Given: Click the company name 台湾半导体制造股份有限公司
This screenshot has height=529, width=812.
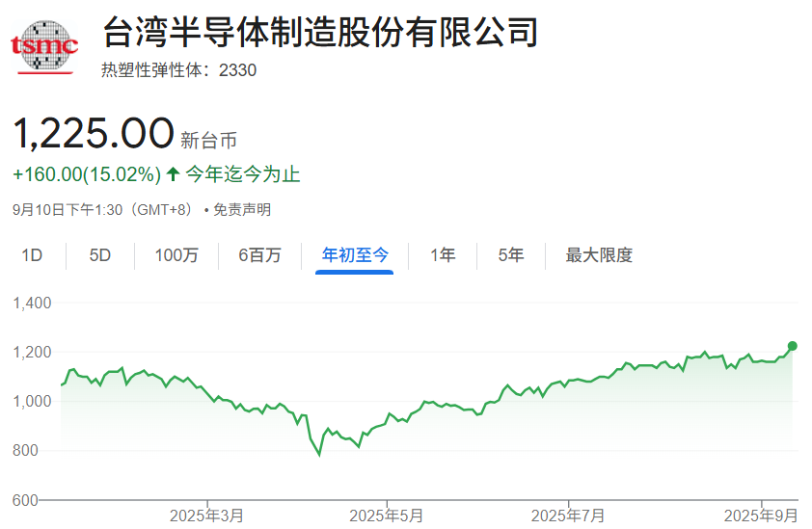Looking at the screenshot, I should tap(320, 32).
